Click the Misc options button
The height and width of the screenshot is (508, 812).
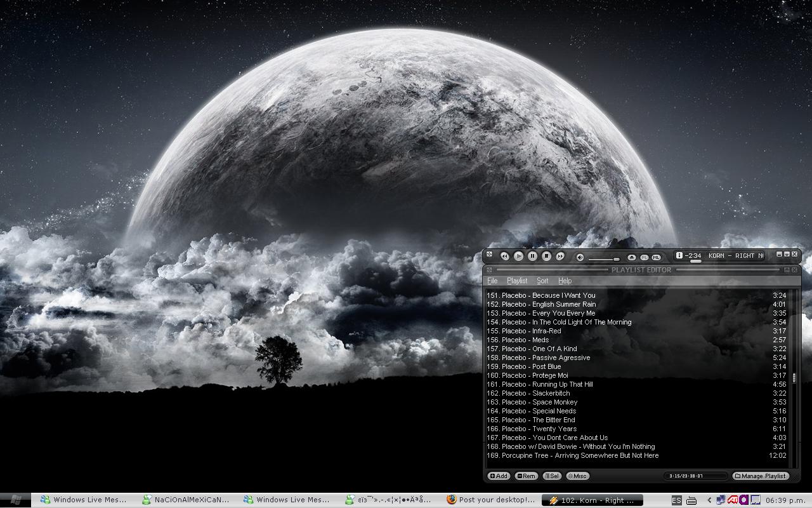(577, 476)
